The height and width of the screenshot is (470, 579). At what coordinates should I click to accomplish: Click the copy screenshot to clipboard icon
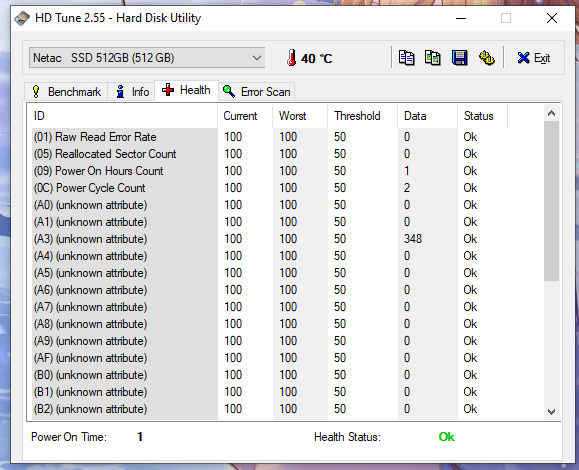(432, 58)
